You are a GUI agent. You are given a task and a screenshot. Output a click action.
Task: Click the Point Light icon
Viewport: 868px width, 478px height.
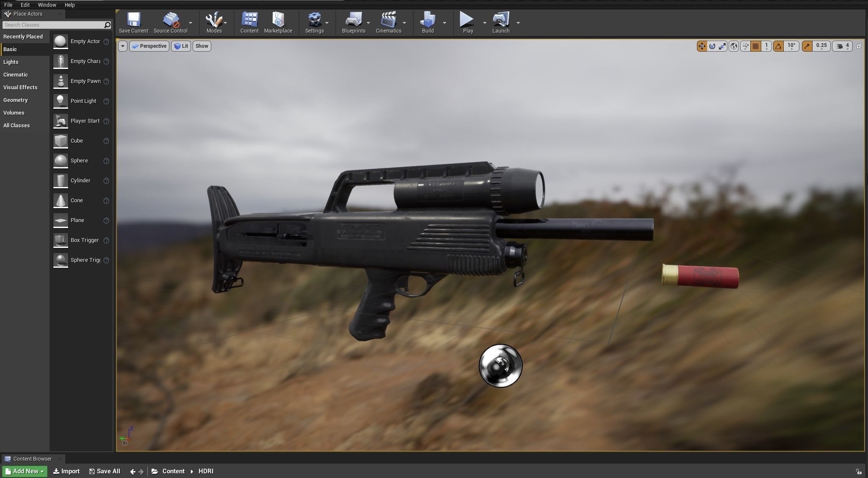tap(61, 101)
